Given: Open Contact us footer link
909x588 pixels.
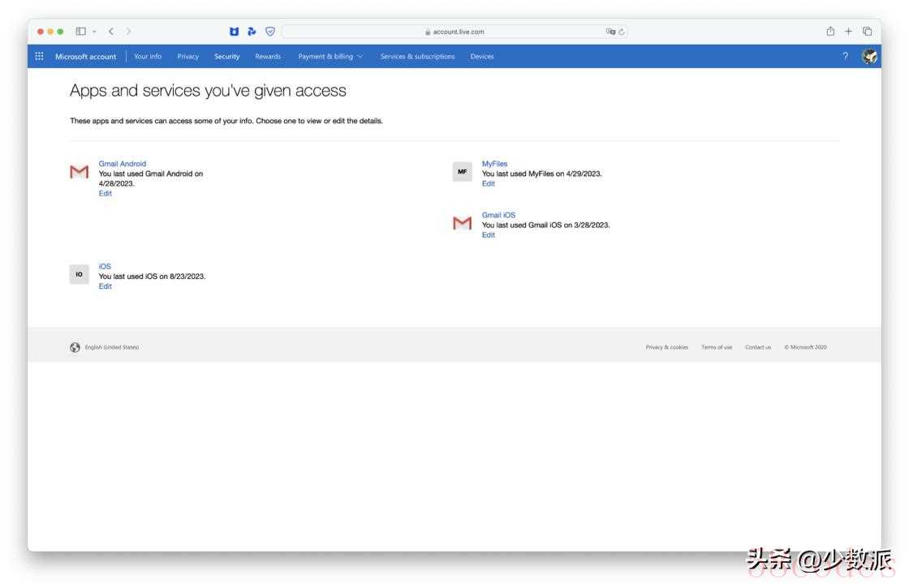Looking at the screenshot, I should pos(758,347).
